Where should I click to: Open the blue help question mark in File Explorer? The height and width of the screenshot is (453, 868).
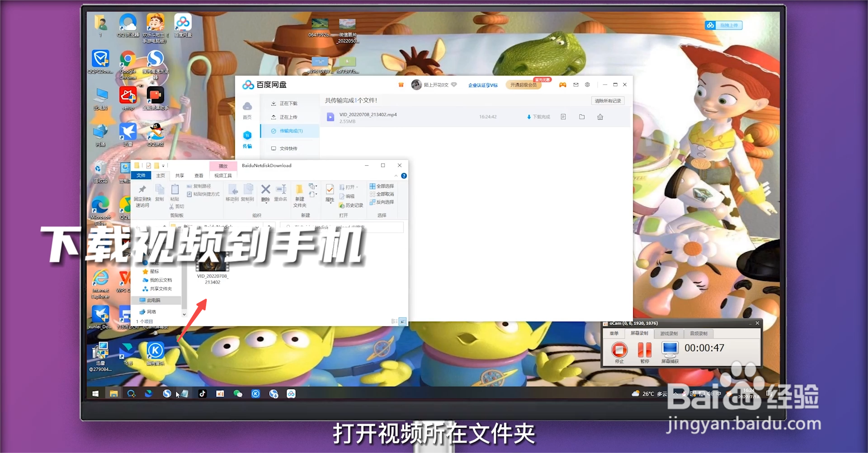tap(404, 176)
